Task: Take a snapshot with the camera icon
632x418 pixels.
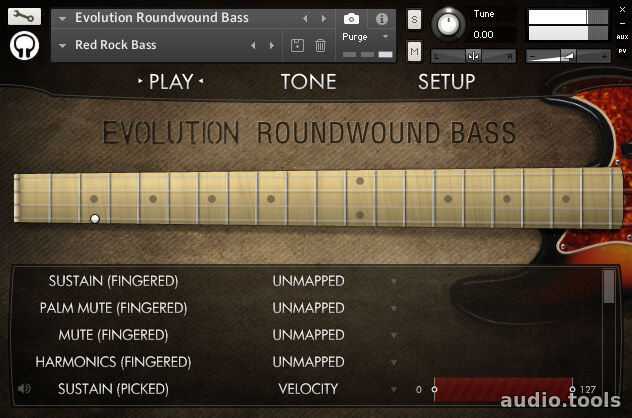Action: [351, 19]
